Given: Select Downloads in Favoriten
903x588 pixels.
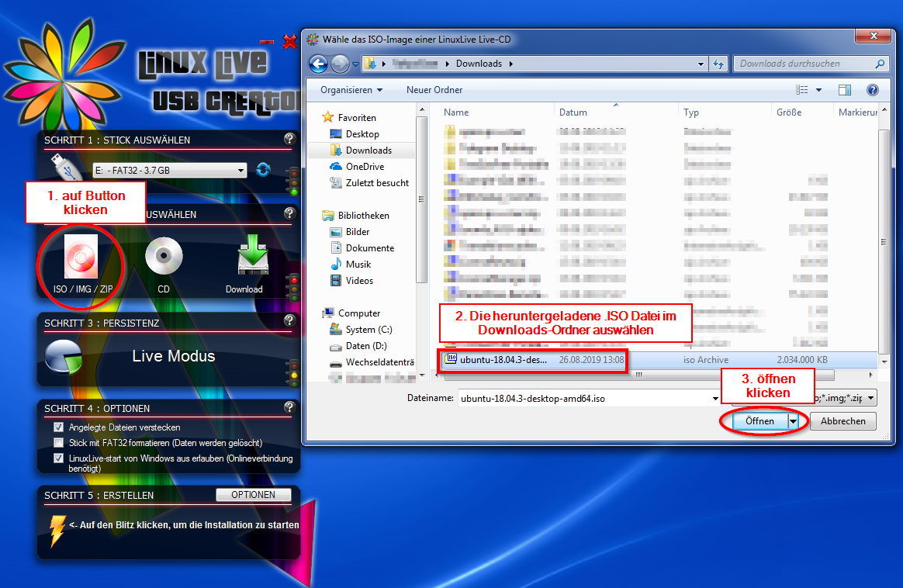Looking at the screenshot, I should 368,150.
